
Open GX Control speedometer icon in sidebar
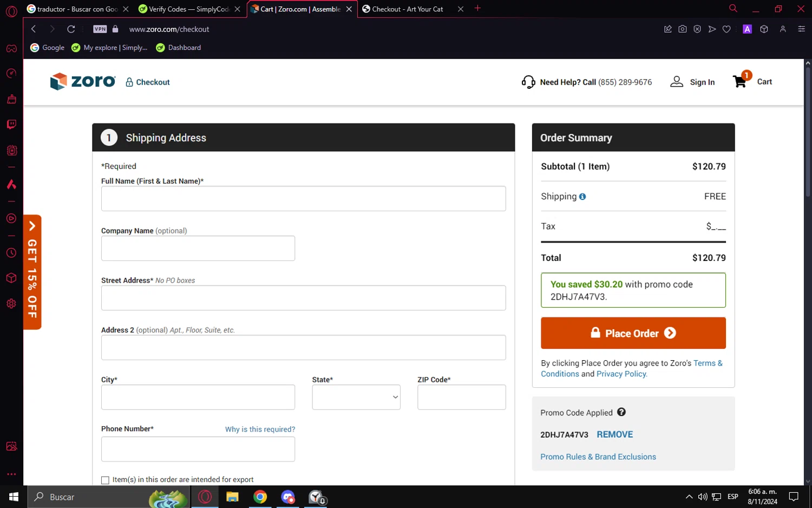pos(11,74)
